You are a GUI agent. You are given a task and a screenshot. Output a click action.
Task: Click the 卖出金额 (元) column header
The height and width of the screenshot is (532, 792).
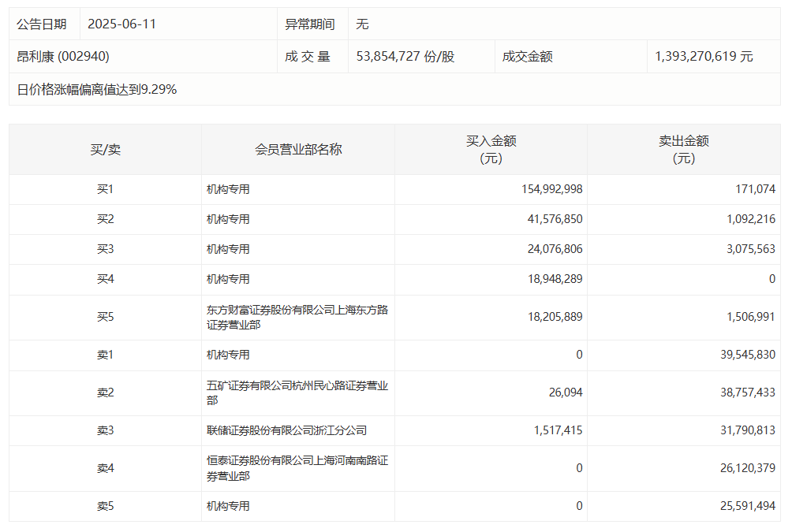click(683, 149)
